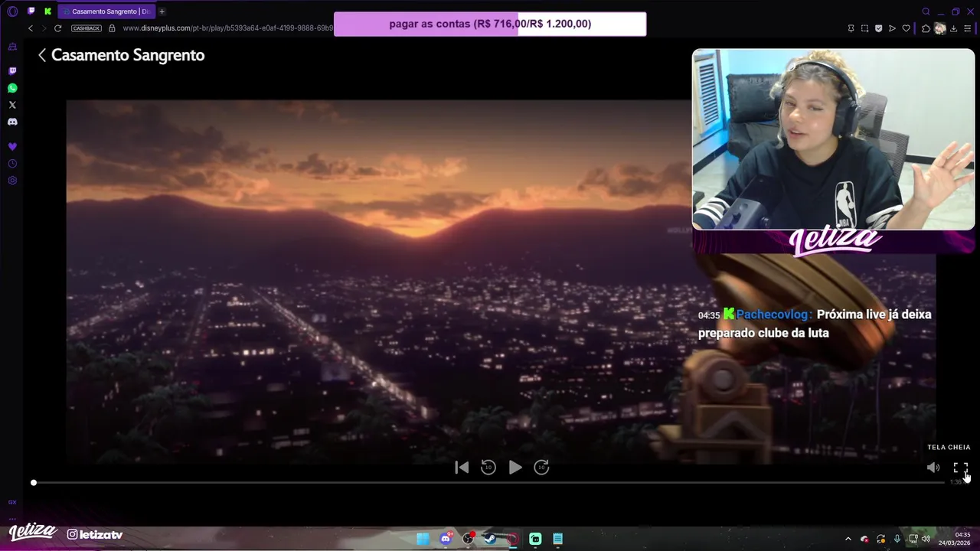Viewport: 980px width, 551px height.
Task: Focus the disneyplus.com address bar
Action: 228,28
